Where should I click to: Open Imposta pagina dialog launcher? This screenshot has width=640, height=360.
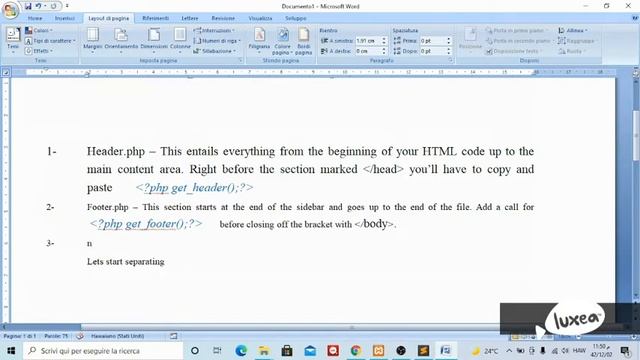click(x=240, y=60)
